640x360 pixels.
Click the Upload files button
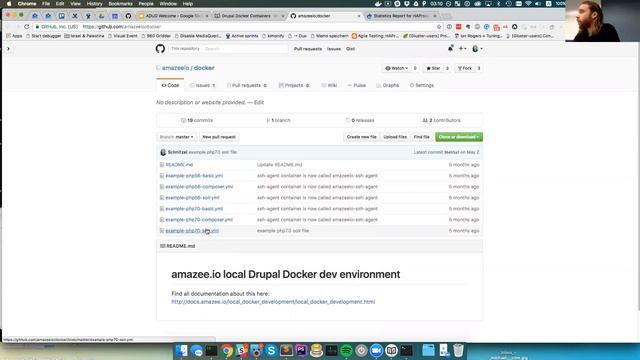[x=395, y=137]
